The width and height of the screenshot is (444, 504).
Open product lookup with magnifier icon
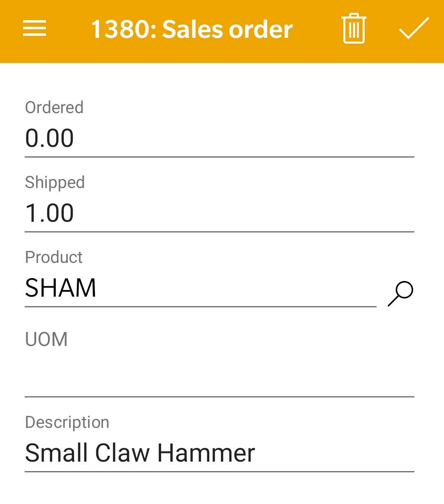400,294
